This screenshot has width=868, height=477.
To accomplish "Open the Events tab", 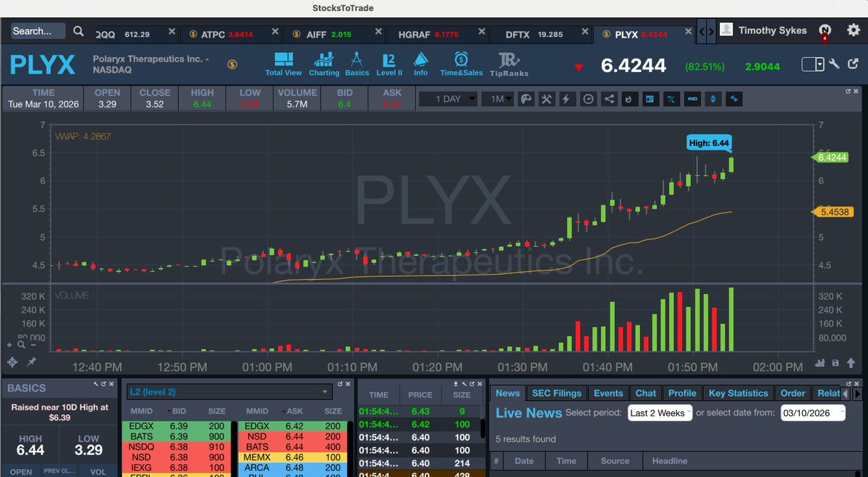I will 608,393.
